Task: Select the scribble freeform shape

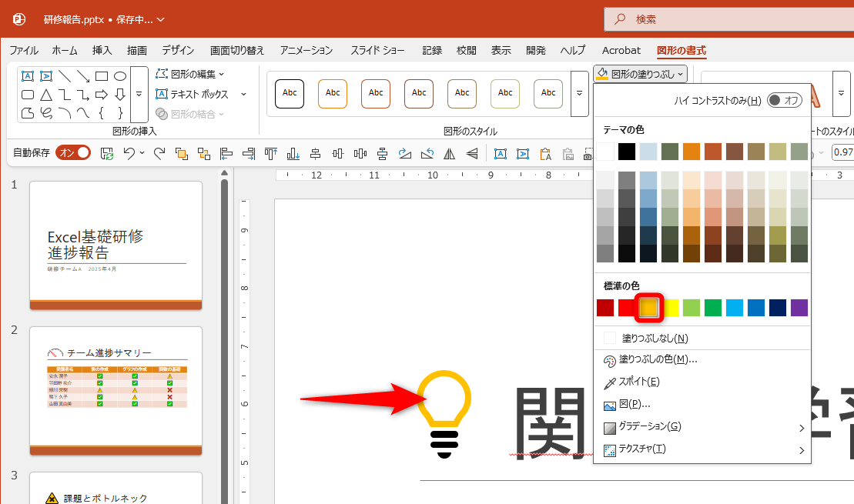Action: [46, 113]
